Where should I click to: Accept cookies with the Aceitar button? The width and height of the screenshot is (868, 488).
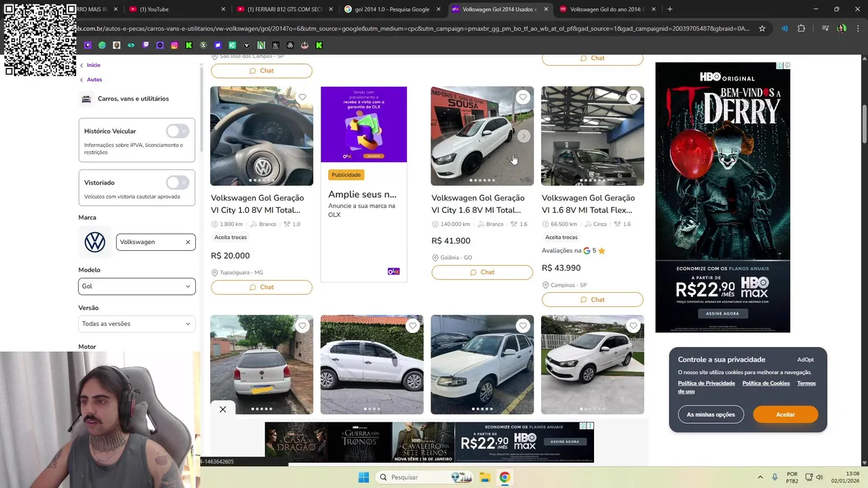tap(785, 414)
